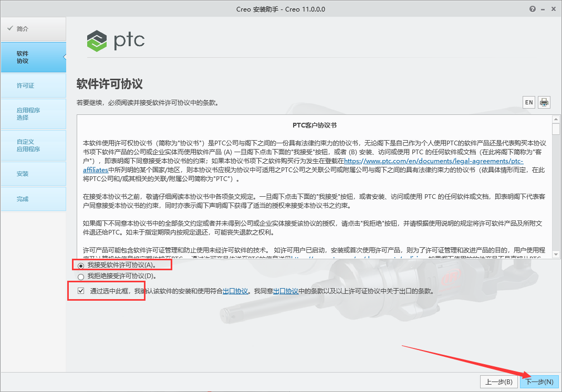Viewport: 562px width, 392px height.
Task: Select the 我接受软件许可协议(A) radio button
Action: pos(80,265)
